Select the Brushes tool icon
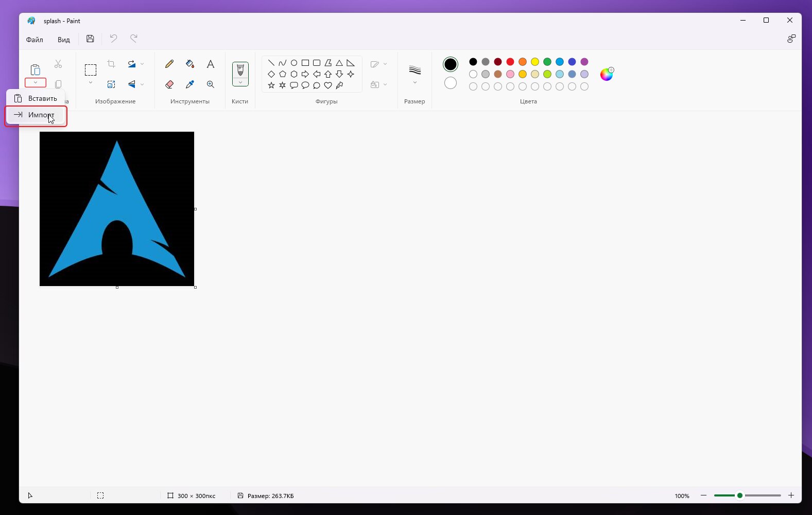This screenshot has width=812, height=515. pos(240,70)
